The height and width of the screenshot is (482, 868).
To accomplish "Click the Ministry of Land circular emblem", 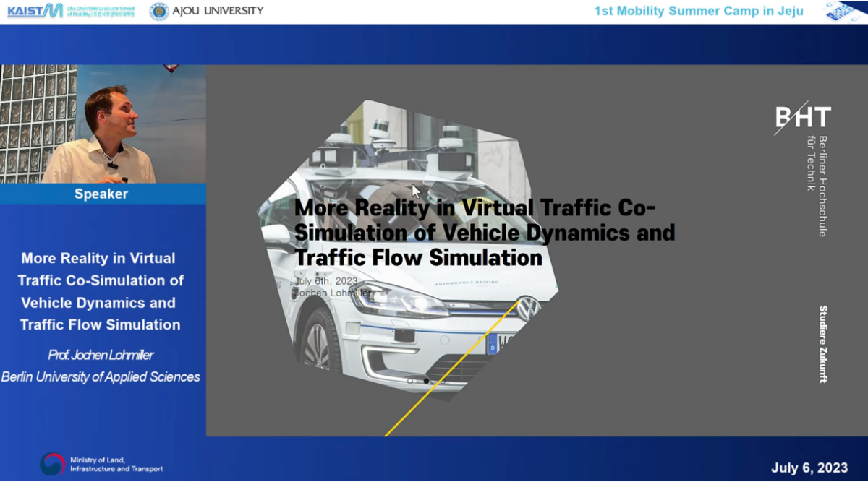I will point(52,464).
